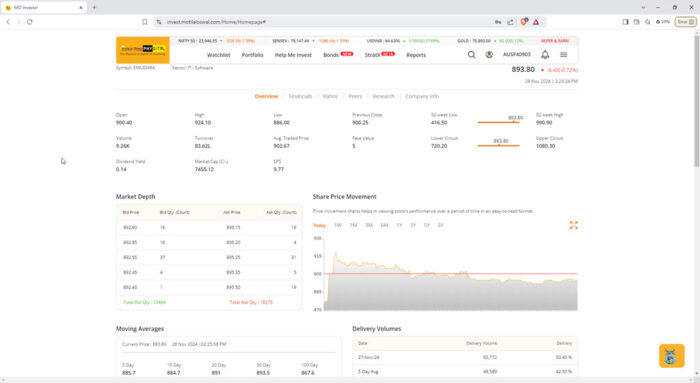
Task: Click the Brave Rewards triangle icon
Action: point(536,22)
